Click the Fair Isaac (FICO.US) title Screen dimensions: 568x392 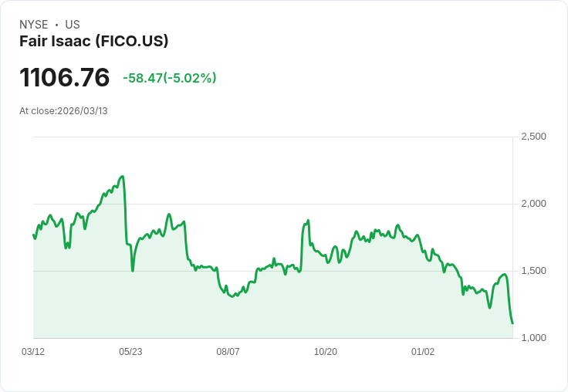pos(93,42)
